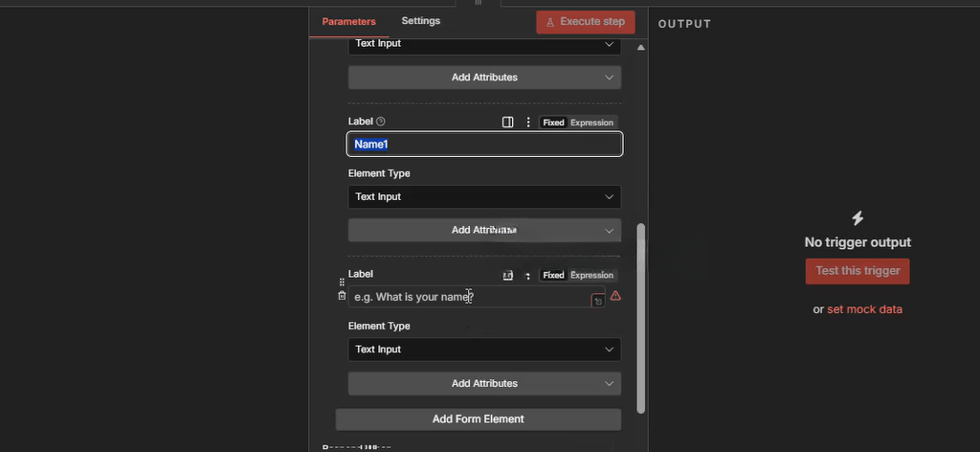Select Expression mode for empty label field
Image resolution: width=980 pixels, height=452 pixels.
pos(591,275)
